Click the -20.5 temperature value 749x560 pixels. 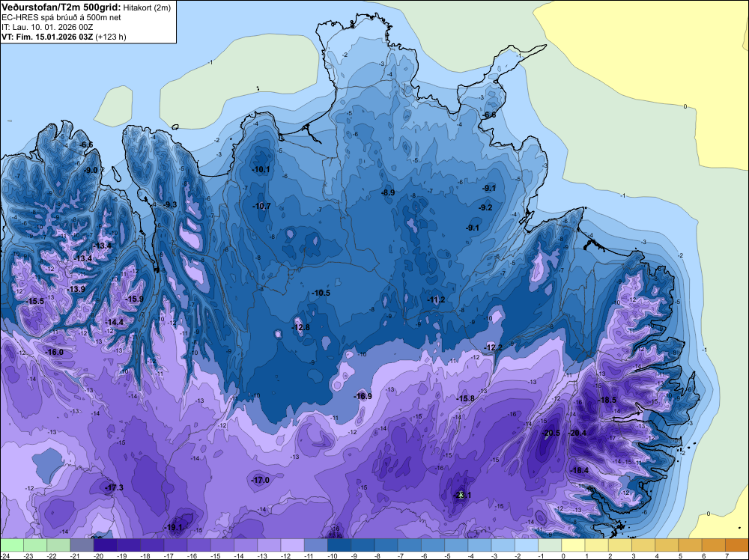tap(551, 433)
